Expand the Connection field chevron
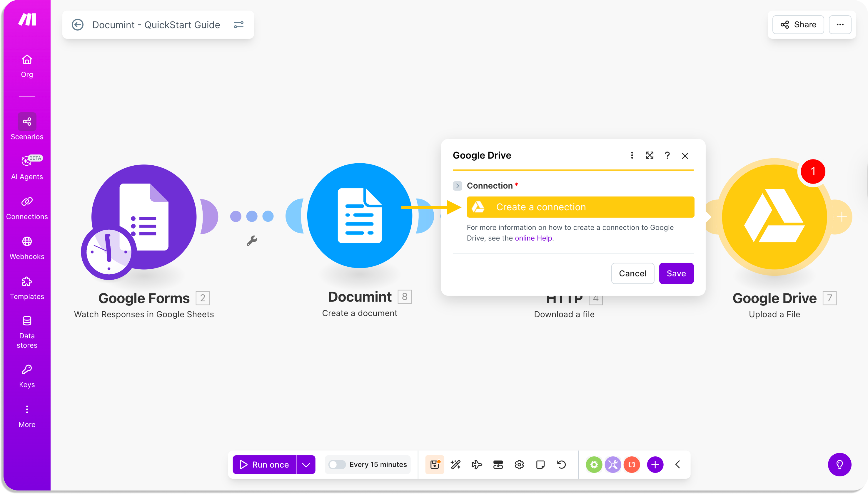This screenshot has width=868, height=494. click(x=458, y=186)
